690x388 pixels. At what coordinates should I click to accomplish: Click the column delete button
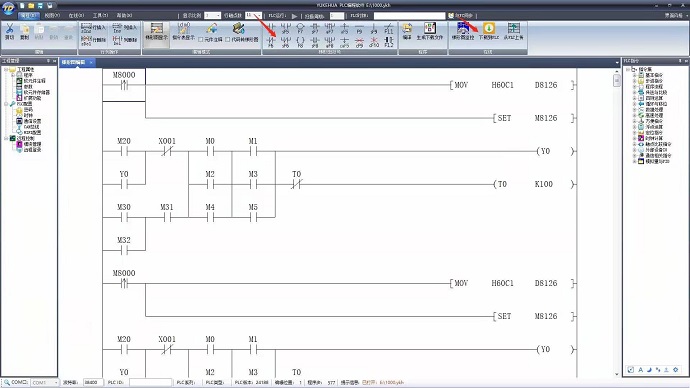click(125, 40)
